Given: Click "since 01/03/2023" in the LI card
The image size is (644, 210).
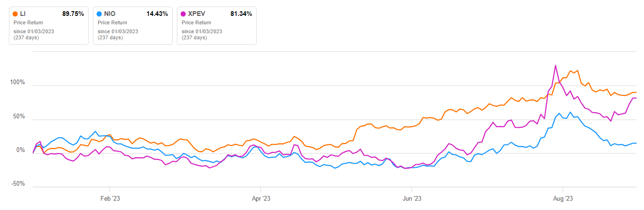Looking at the screenshot, I should 29,31.
